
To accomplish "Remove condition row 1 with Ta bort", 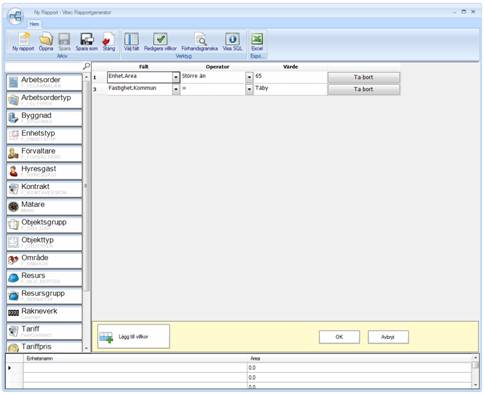I will (x=363, y=77).
